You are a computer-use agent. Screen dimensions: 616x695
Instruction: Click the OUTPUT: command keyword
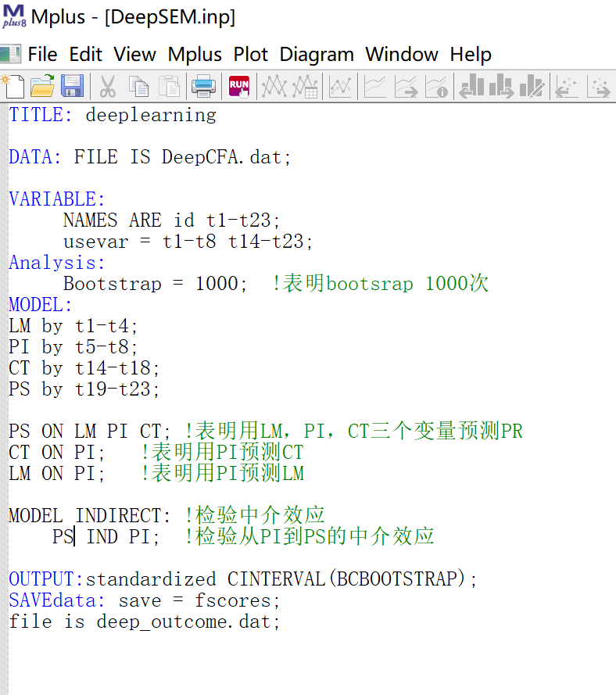46,579
